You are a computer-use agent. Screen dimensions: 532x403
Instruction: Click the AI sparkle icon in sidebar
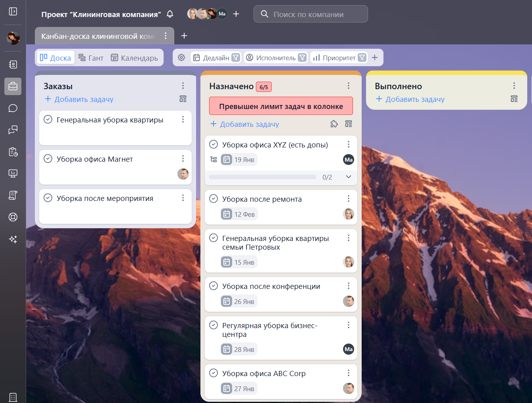click(x=13, y=239)
